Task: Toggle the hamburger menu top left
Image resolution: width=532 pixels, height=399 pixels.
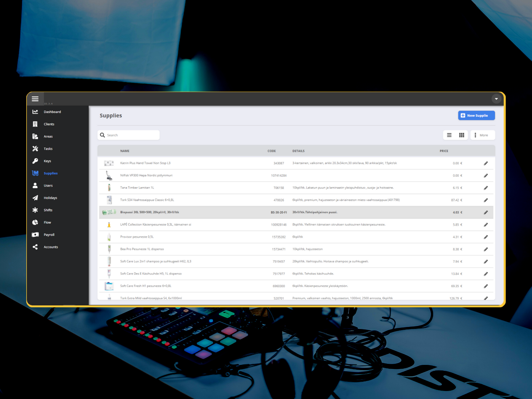Action: click(35, 98)
